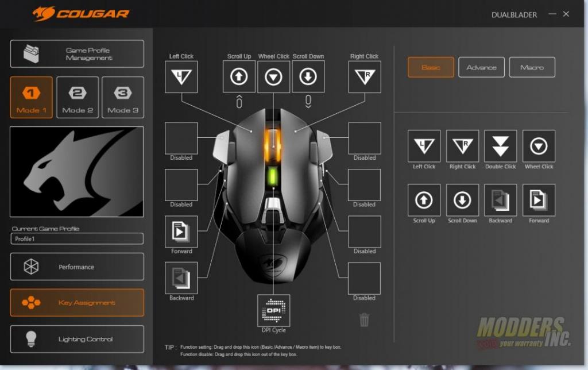Image resolution: width=588 pixels, height=370 pixels.
Task: Pick the Scroll Up function in the Basic panel
Action: pos(424,200)
